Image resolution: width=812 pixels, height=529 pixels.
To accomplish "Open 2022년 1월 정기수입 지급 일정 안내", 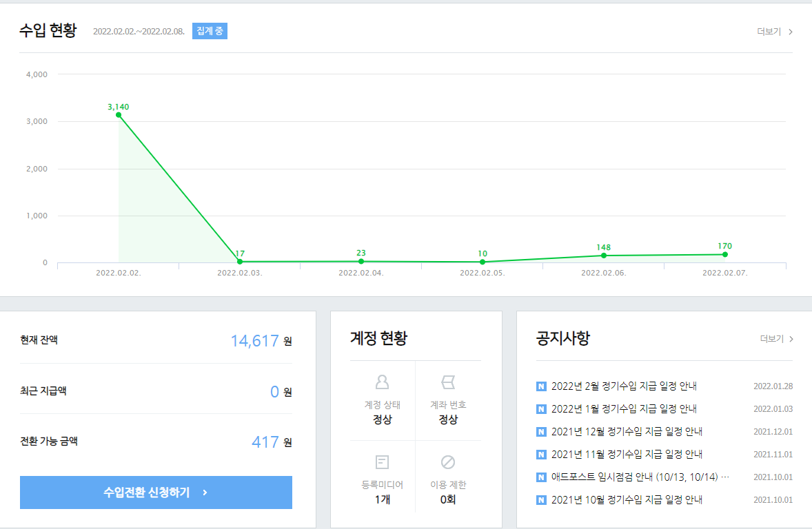I will click(624, 409).
